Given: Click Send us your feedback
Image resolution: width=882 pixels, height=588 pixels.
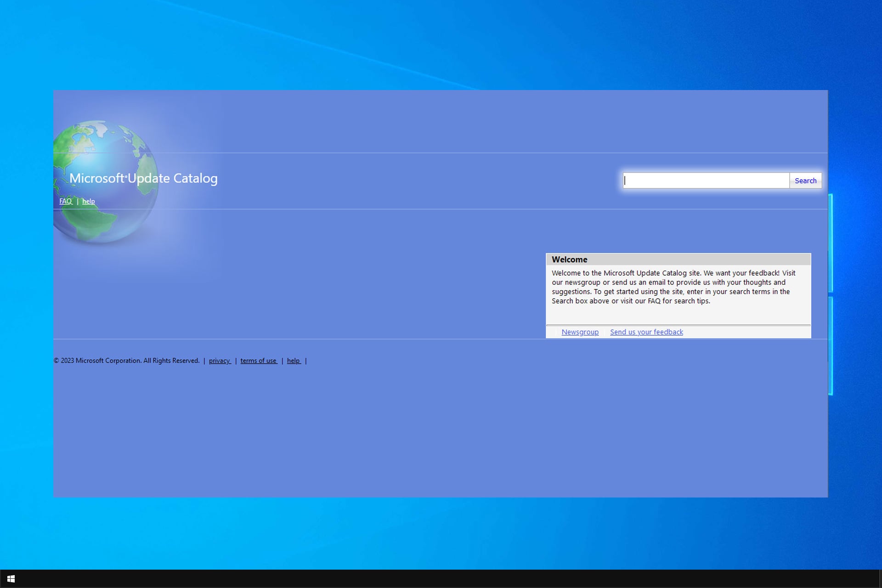Looking at the screenshot, I should pyautogui.click(x=646, y=332).
